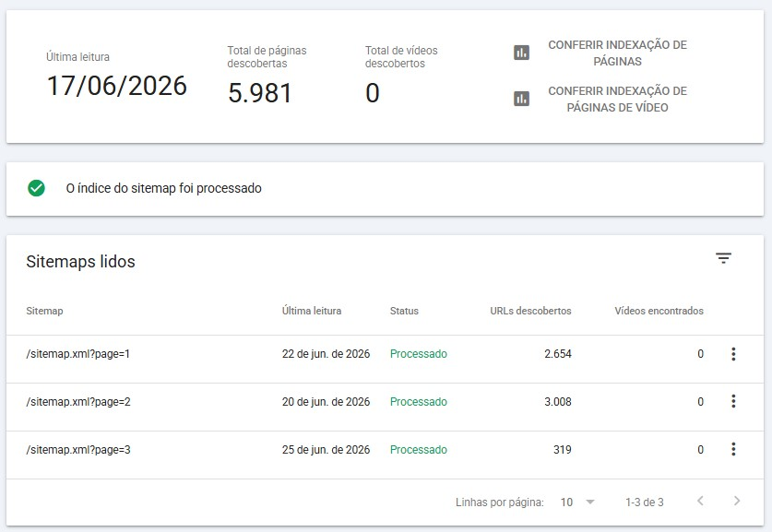Click the Vídeos encontrados column header
This screenshot has height=532, width=772.
659,311
